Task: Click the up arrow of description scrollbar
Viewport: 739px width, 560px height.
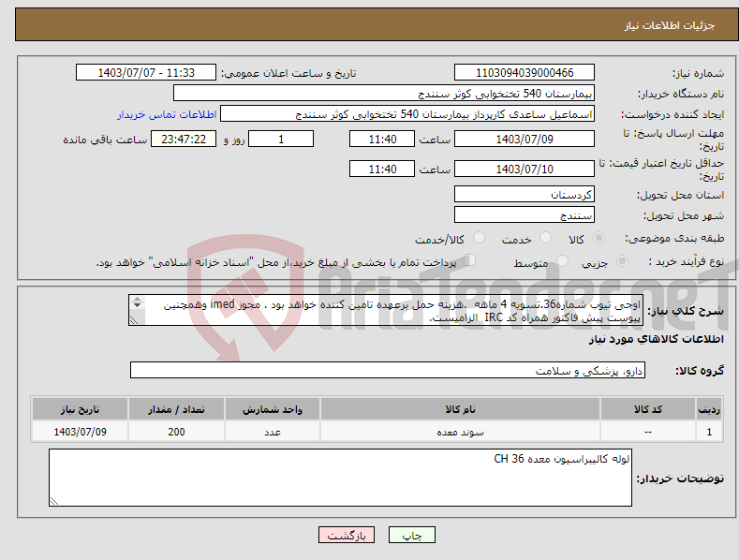Action: click(x=137, y=300)
